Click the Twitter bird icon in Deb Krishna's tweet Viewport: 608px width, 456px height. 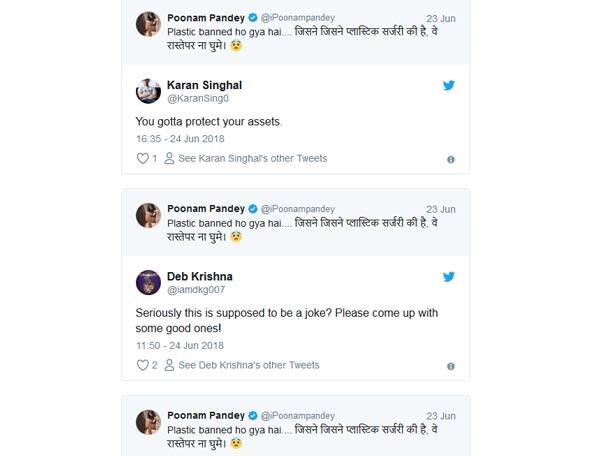[449, 277]
